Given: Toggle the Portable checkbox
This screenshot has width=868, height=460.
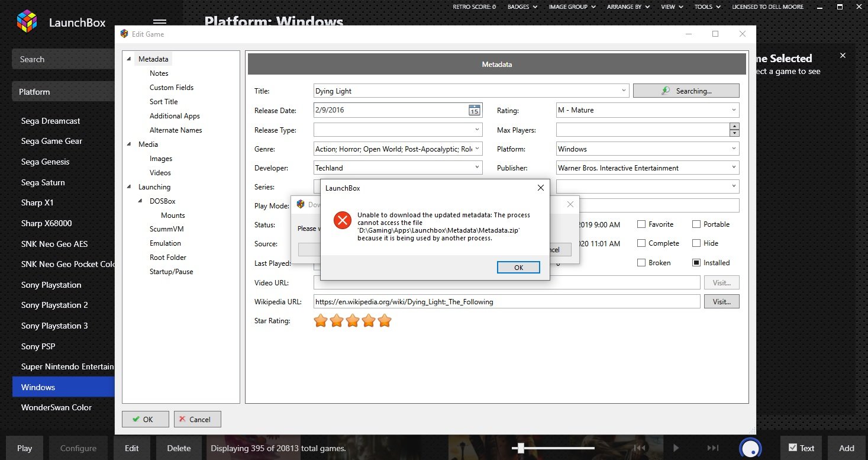Looking at the screenshot, I should (x=696, y=224).
